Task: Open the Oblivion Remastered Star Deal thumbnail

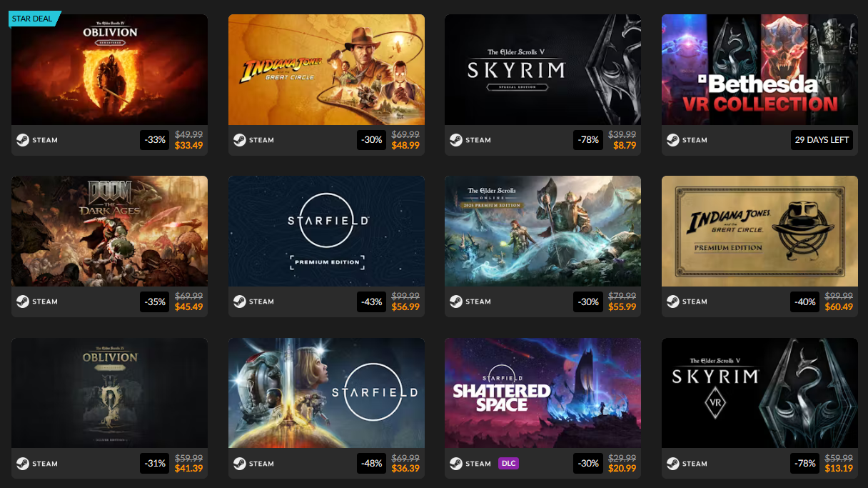Action: [110, 69]
